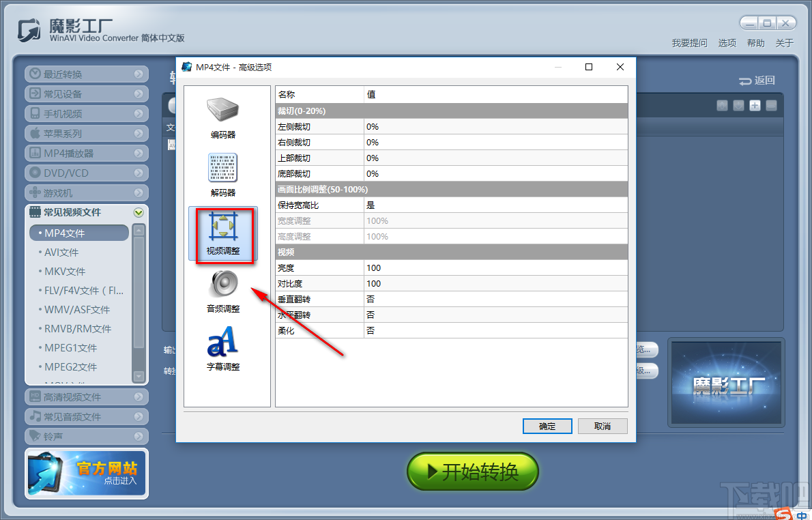
Task: Click the move up arrow icon
Action: click(723, 106)
